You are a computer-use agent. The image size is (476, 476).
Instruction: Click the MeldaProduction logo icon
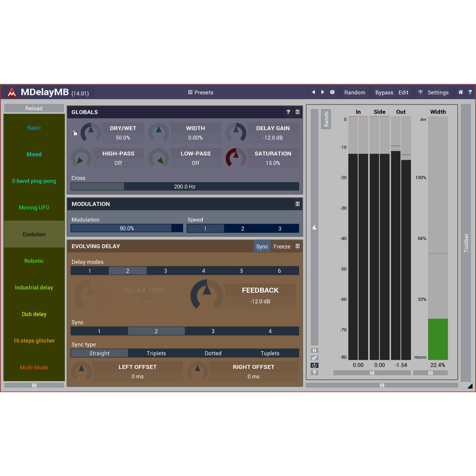[12, 92]
